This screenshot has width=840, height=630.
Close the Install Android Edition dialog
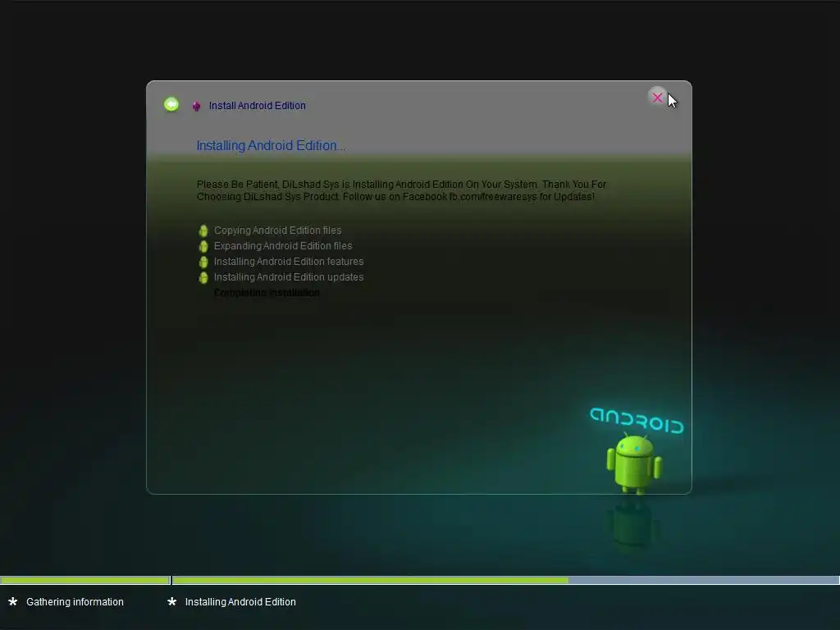(x=657, y=98)
